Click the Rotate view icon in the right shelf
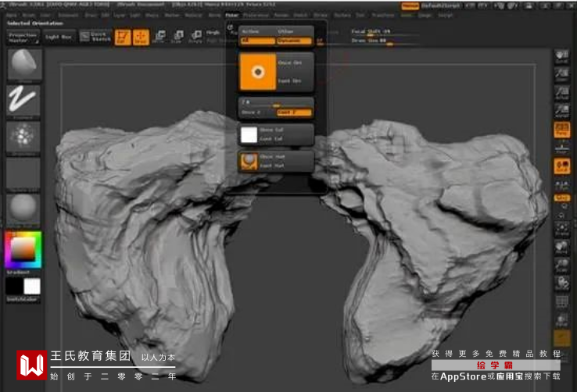 (x=561, y=283)
